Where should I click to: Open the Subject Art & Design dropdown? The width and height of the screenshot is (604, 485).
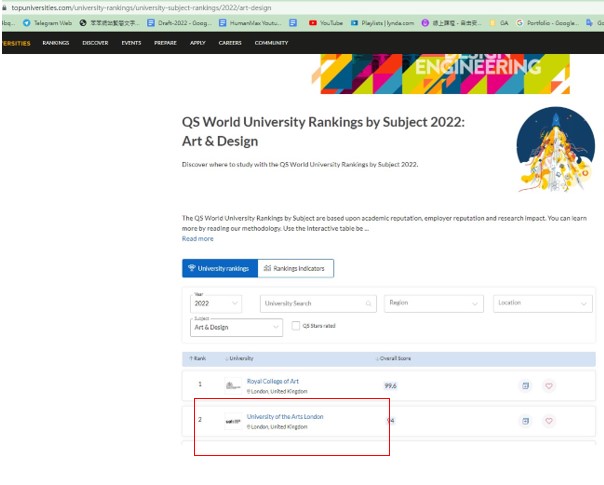pyautogui.click(x=236, y=327)
